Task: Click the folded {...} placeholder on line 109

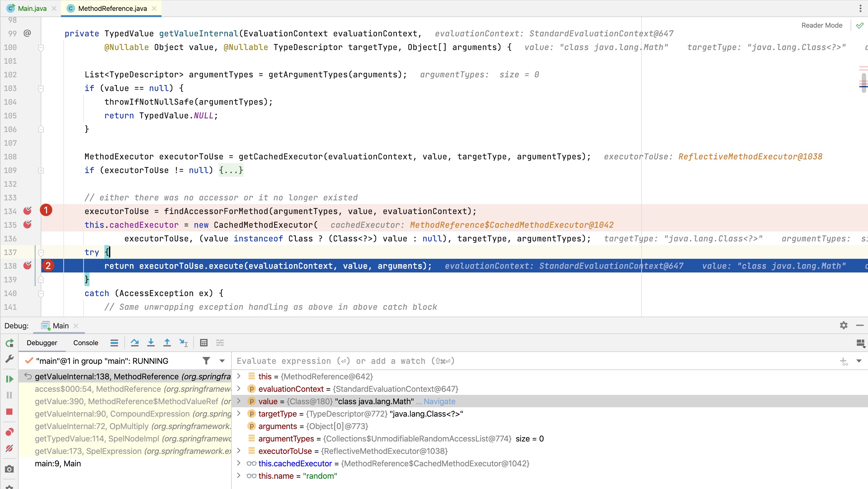Action: 231,170
